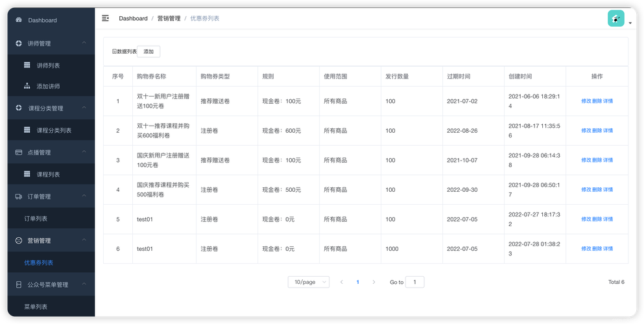644x324 pixels.
Task: Click 修改 for row 6 test01
Action: 586,249
